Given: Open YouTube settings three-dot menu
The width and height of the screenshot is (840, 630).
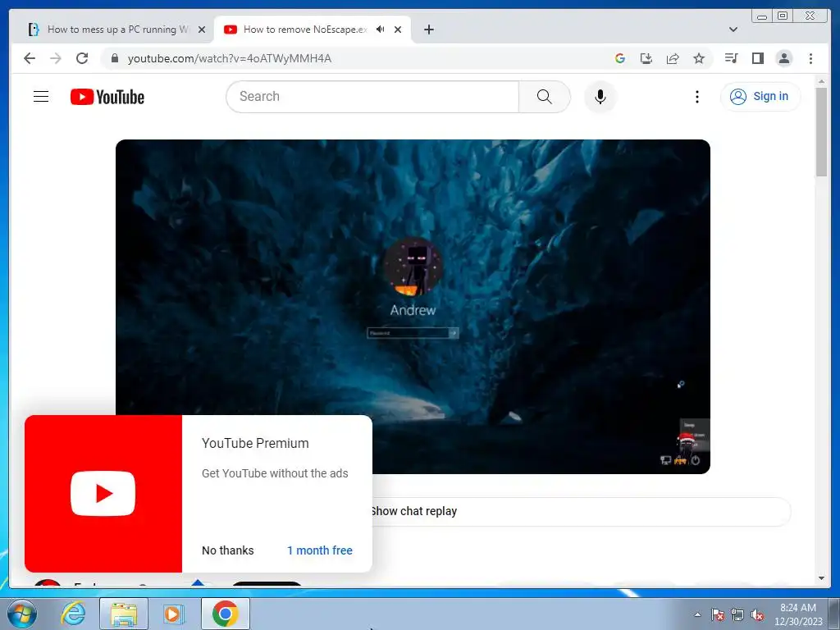Looking at the screenshot, I should [696, 97].
